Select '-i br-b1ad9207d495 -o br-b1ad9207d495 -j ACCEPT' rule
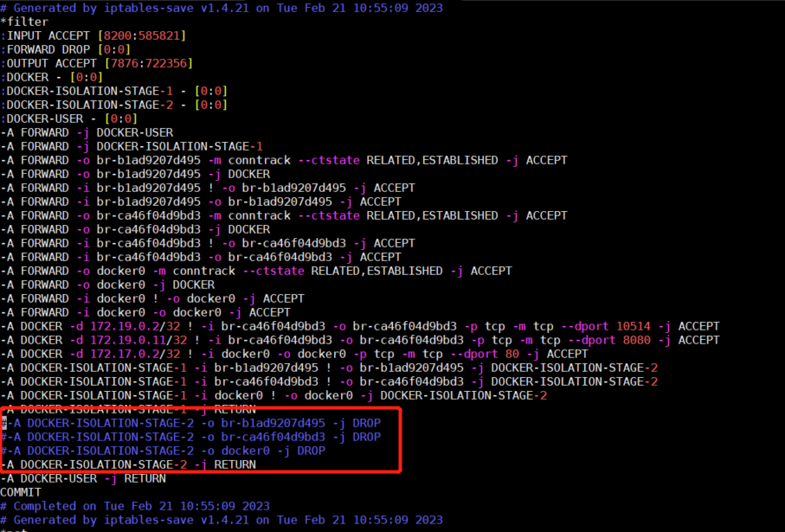Screen dimensions: 785x532 coord(201,202)
